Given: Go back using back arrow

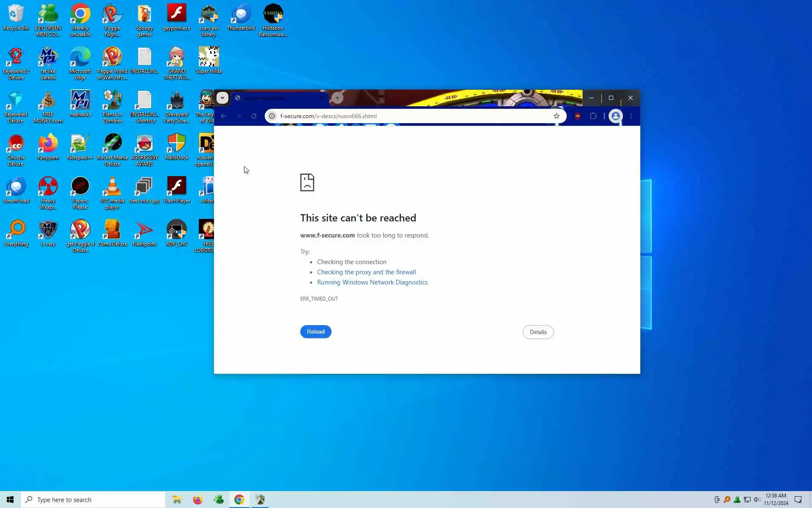Looking at the screenshot, I should (x=224, y=116).
